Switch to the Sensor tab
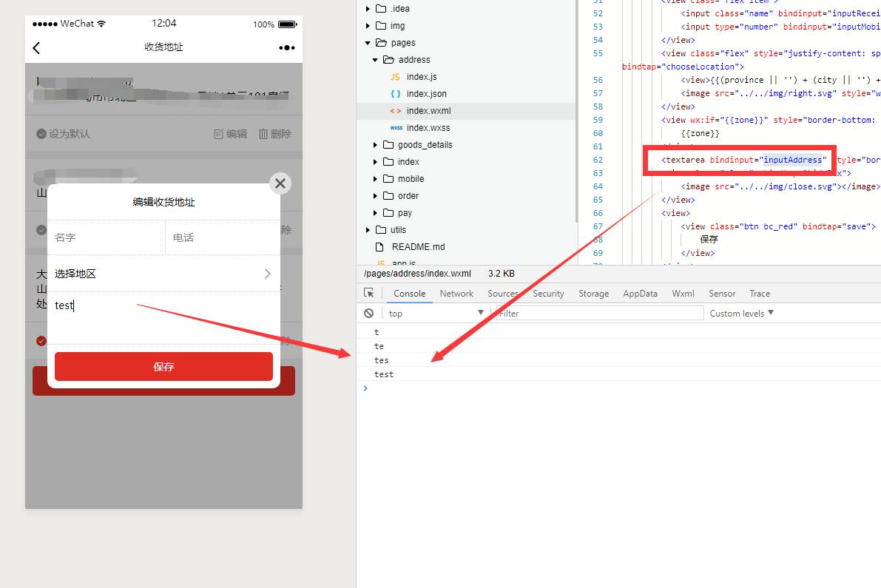The height and width of the screenshot is (588, 881). click(722, 293)
